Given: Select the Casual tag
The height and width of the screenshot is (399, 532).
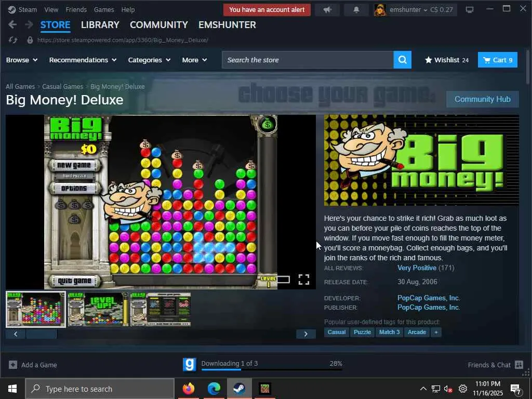Looking at the screenshot, I should click(x=336, y=332).
